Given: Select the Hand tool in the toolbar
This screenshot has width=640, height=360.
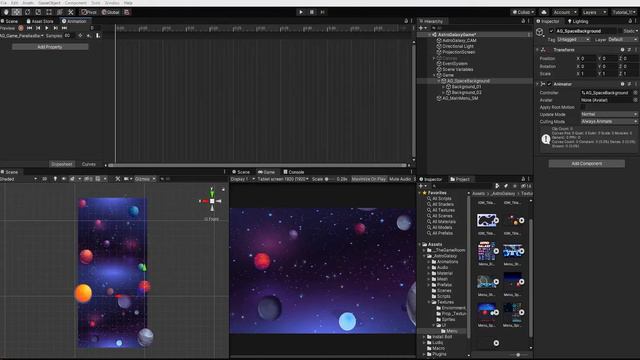Looking at the screenshot, I should click(x=6, y=12).
